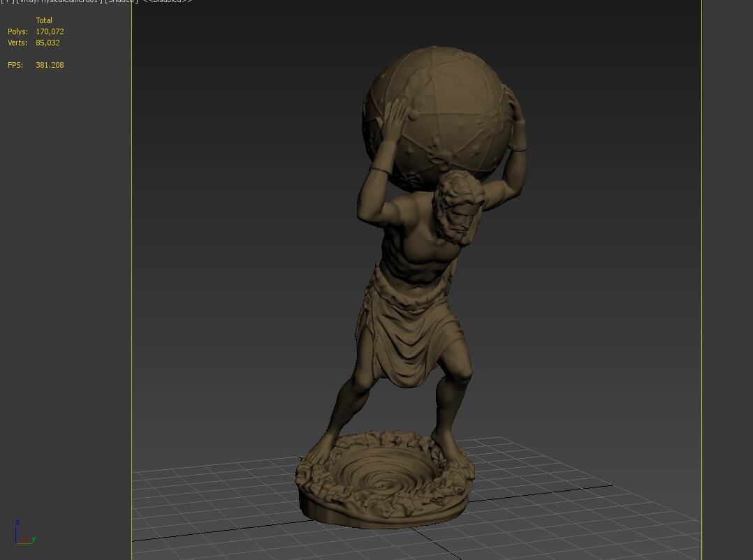Select the swirling circular statue base
The image size is (753, 560).
[x=384, y=480]
